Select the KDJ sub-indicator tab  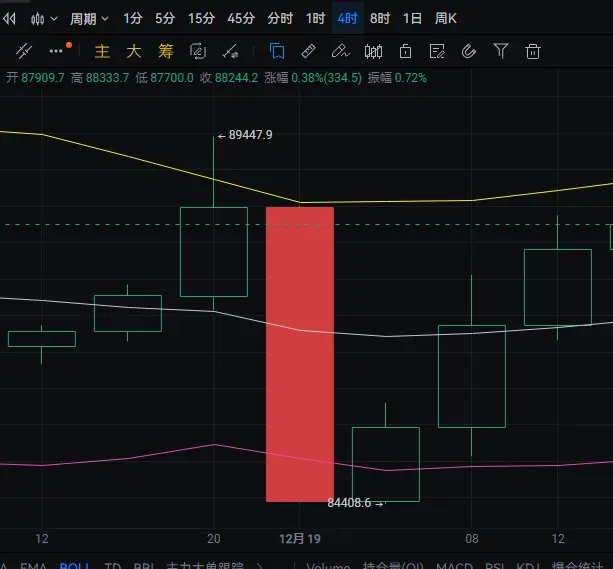528,565
